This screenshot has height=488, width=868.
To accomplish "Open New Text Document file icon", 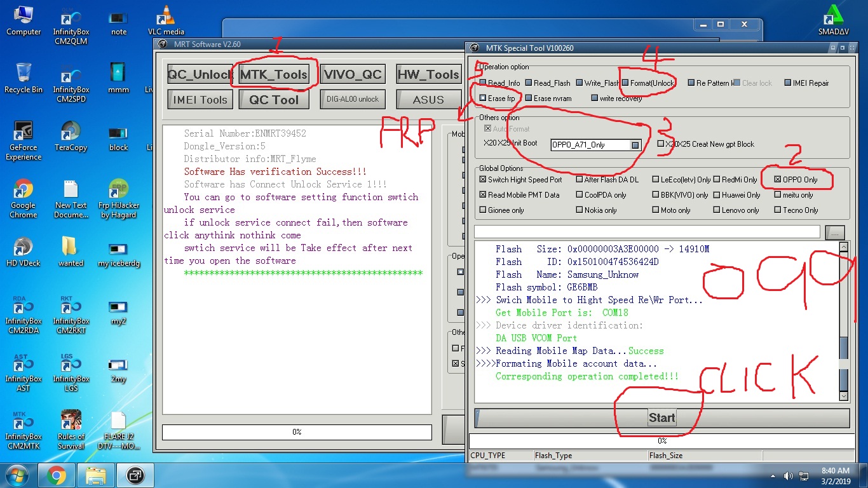I will tap(71, 198).
